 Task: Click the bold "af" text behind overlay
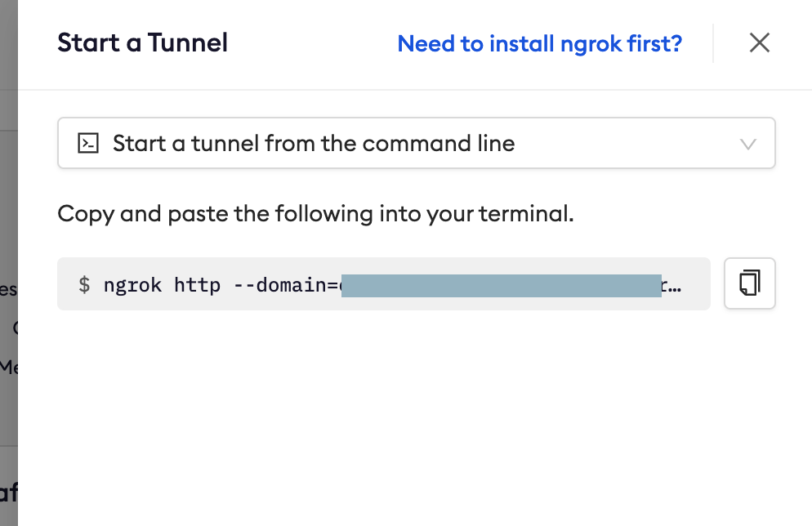pyautogui.click(x=8, y=493)
